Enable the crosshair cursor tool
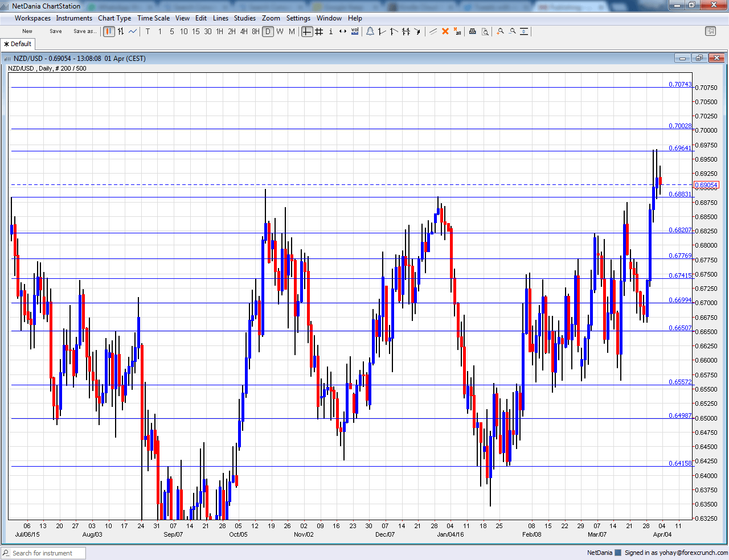Image resolution: width=729 pixels, height=560 pixels. point(306,31)
